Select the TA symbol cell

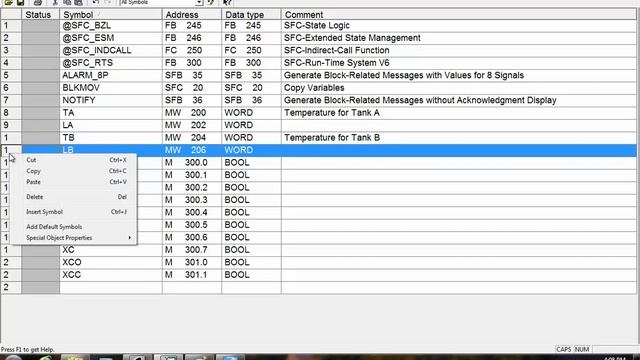(111, 113)
